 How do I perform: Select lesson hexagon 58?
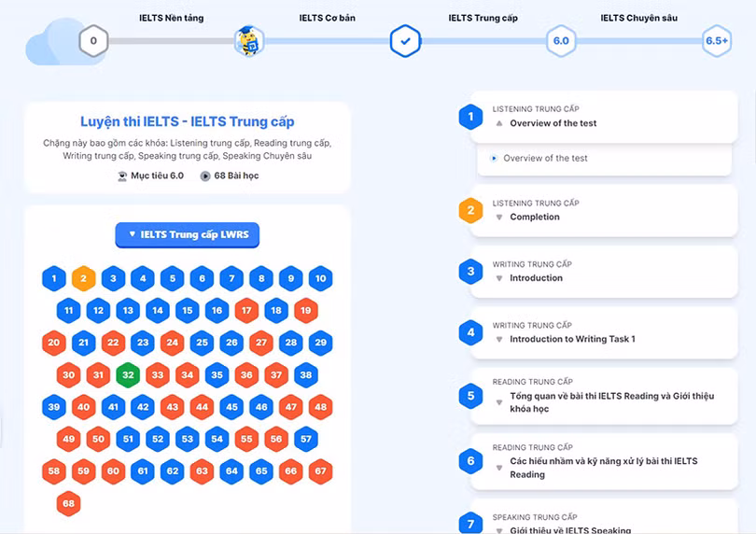[54, 471]
